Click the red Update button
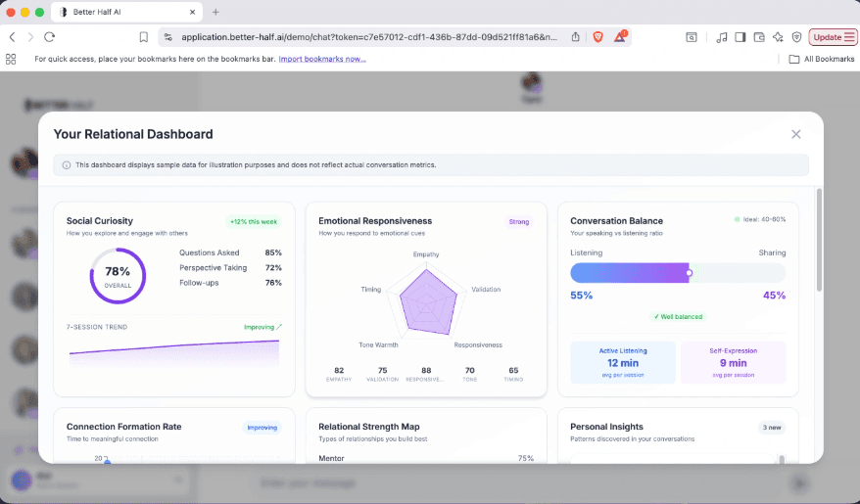The image size is (860, 504). [x=834, y=37]
